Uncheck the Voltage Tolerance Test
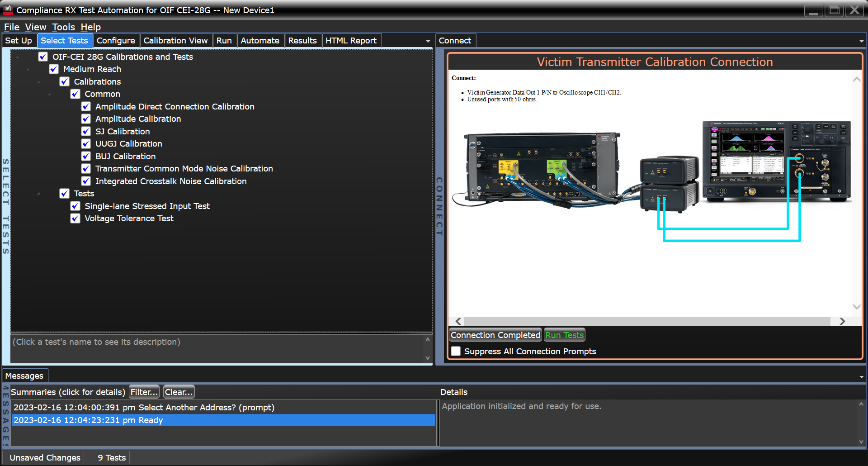The image size is (868, 466). pos(75,218)
